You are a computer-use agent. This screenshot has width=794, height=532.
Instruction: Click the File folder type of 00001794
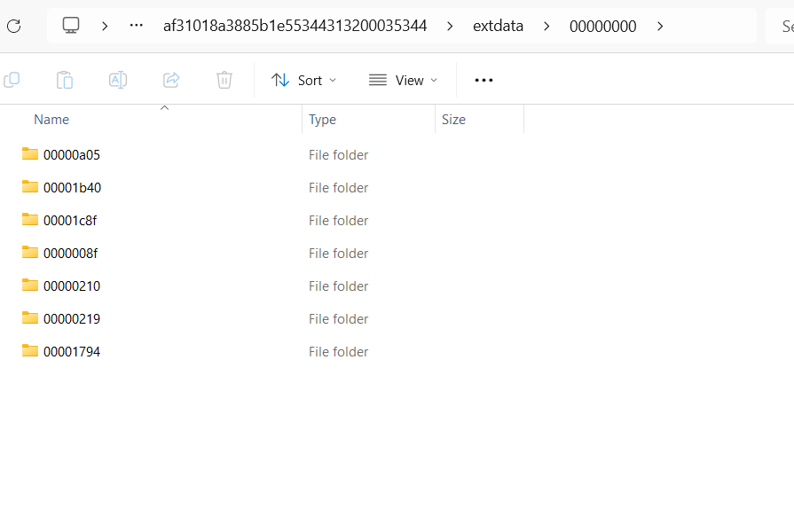pos(338,352)
